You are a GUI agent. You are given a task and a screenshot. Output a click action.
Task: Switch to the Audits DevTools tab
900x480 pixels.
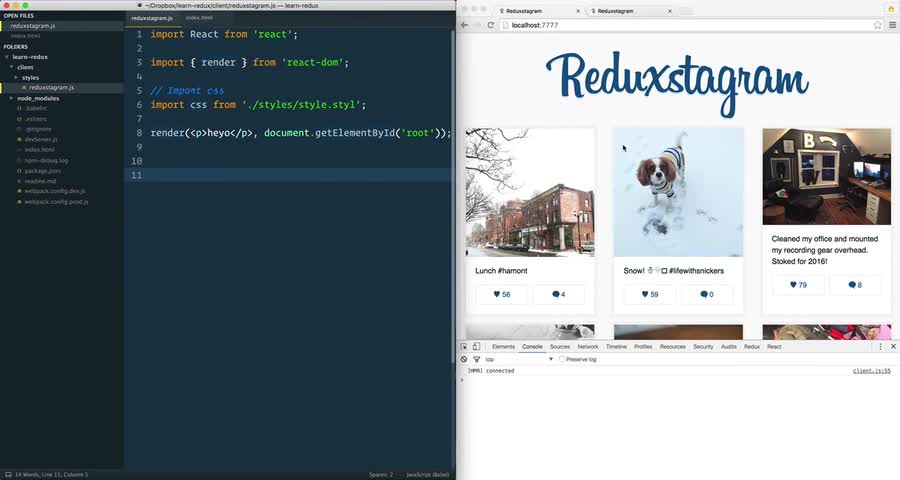(728, 347)
